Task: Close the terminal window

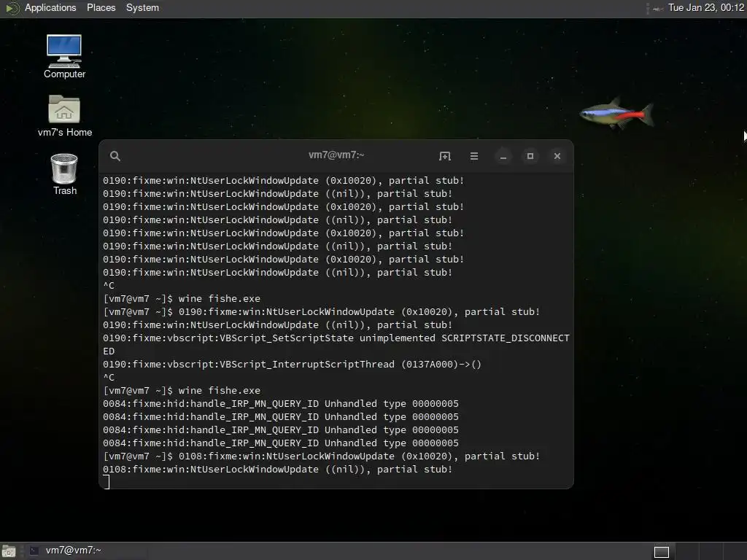Action: click(x=557, y=156)
